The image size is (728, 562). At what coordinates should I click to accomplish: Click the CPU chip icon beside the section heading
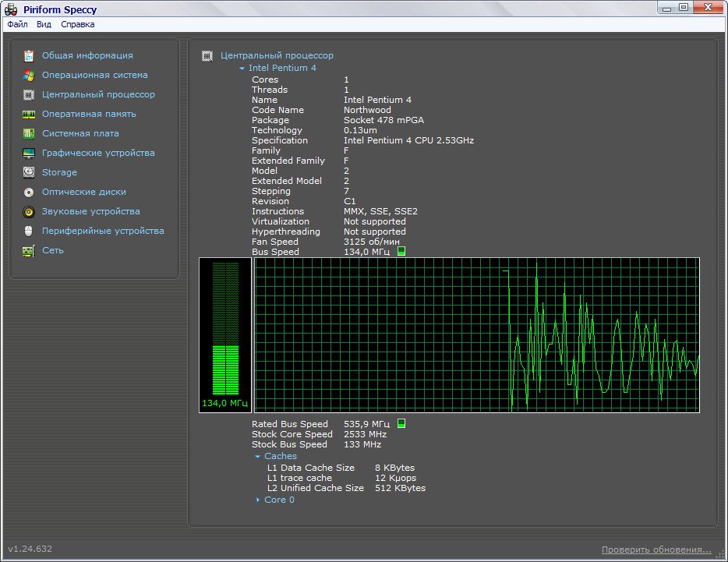pos(207,56)
